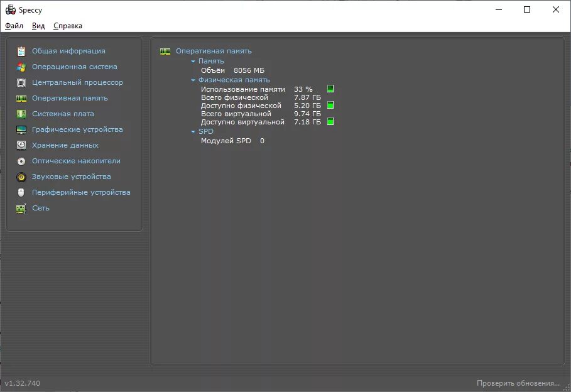Select the Объём 8056 МБ row

tap(232, 70)
